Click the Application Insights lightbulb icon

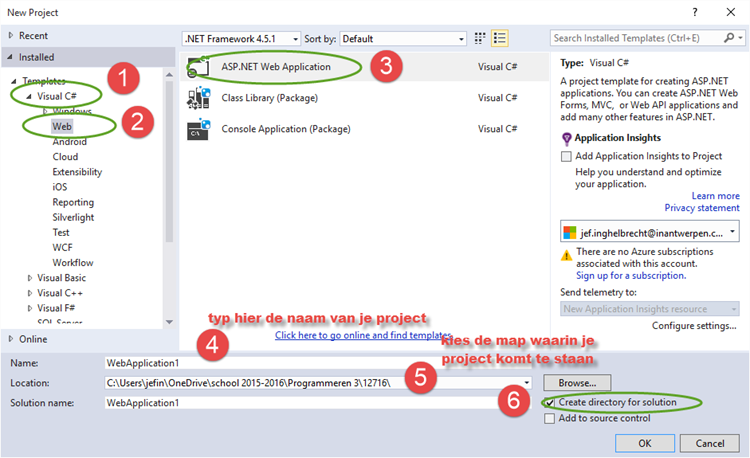[x=566, y=139]
